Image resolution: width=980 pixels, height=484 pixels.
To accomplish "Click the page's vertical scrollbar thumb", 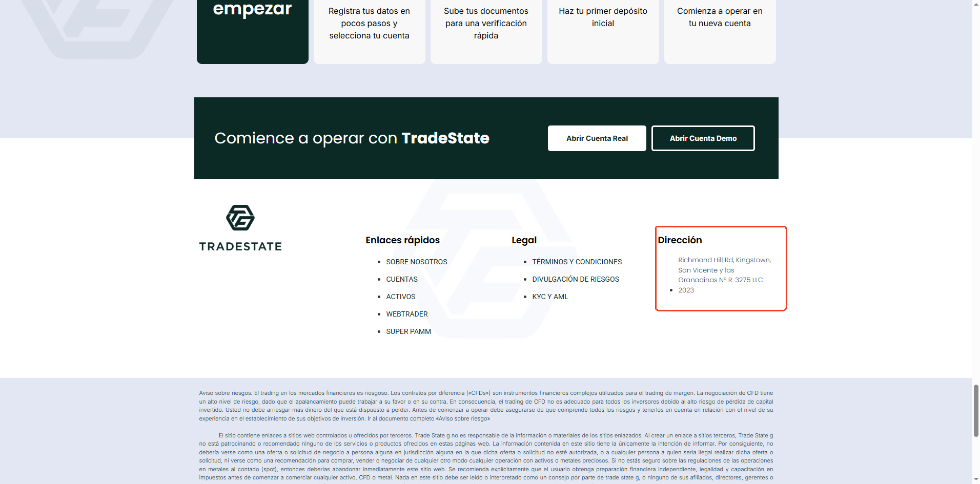I will pos(976,411).
